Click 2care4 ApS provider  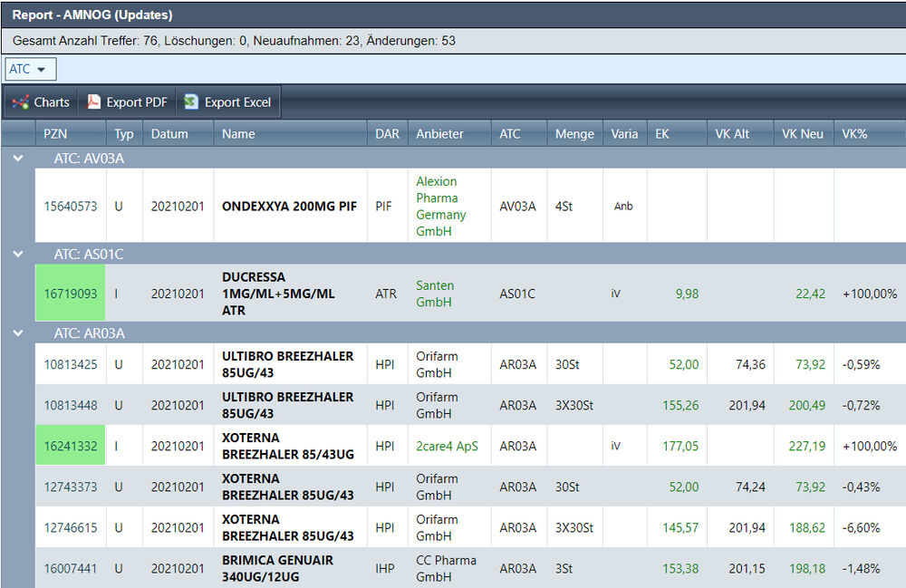448,446
